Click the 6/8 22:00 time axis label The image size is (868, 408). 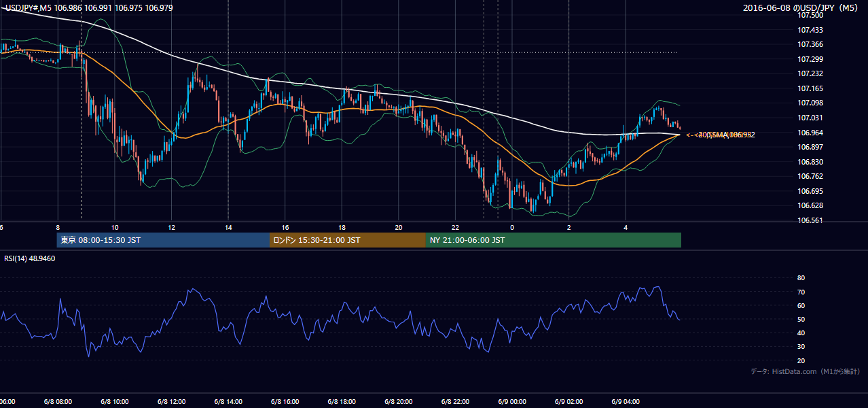coord(455,401)
